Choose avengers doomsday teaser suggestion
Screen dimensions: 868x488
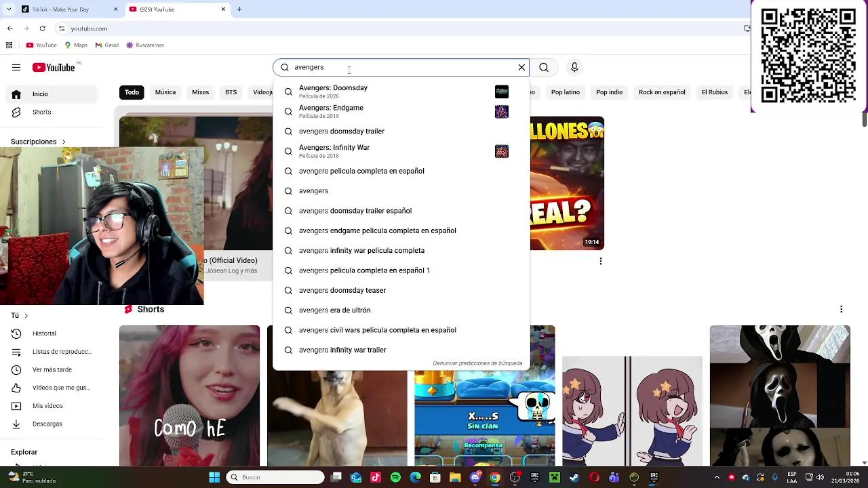(401, 290)
